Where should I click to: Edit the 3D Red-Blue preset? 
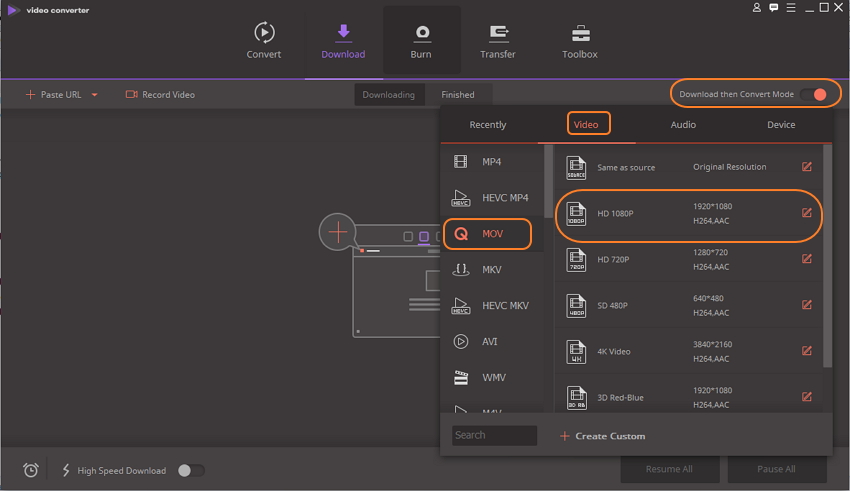pyautogui.click(x=807, y=397)
